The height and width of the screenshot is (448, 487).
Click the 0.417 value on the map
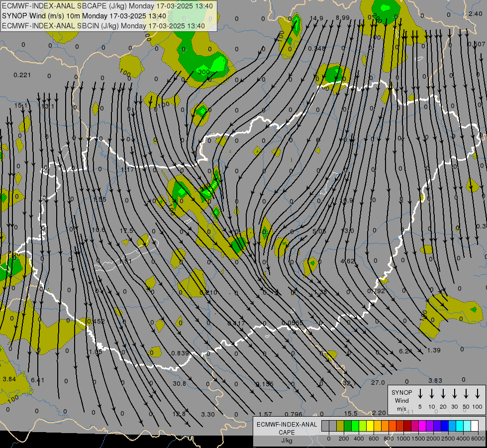click(x=236, y=324)
